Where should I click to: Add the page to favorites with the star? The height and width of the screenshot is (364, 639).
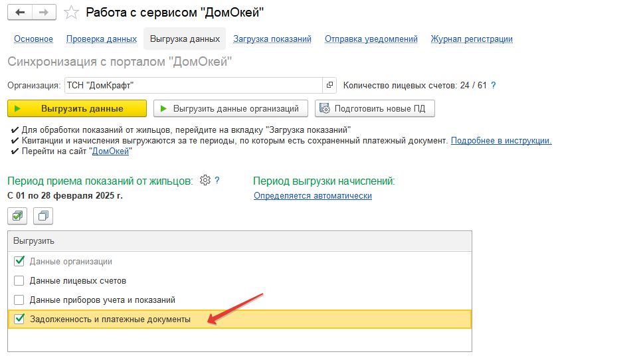coord(71,12)
